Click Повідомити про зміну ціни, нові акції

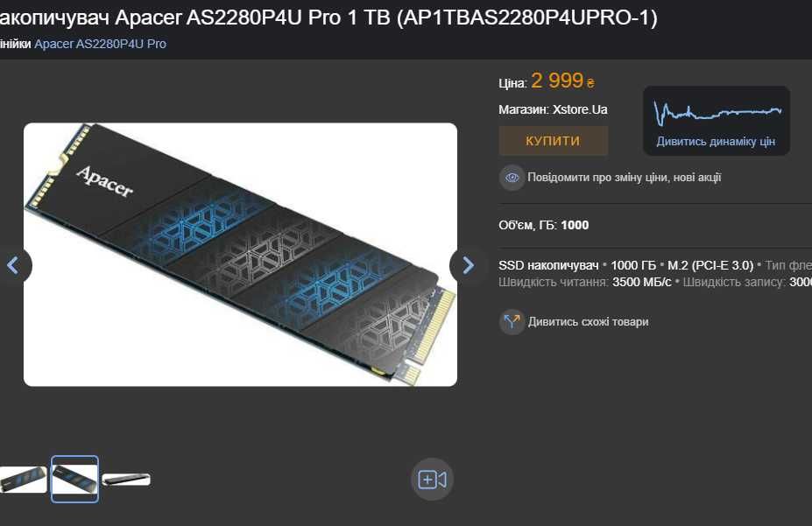(x=624, y=178)
